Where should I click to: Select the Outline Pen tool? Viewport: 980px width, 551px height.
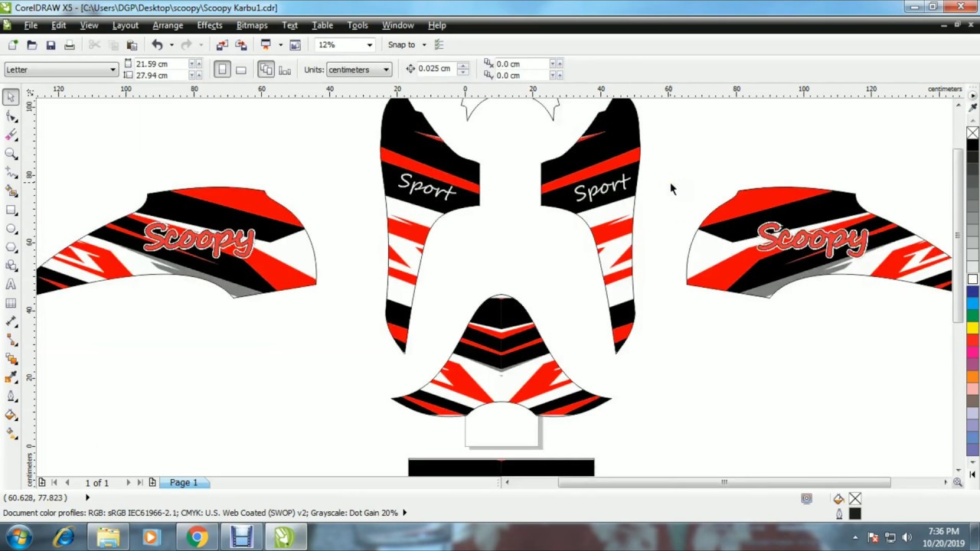click(11, 396)
